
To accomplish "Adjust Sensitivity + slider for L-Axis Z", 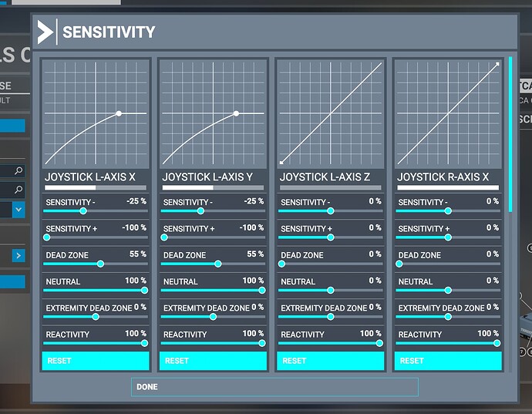I will [331, 237].
